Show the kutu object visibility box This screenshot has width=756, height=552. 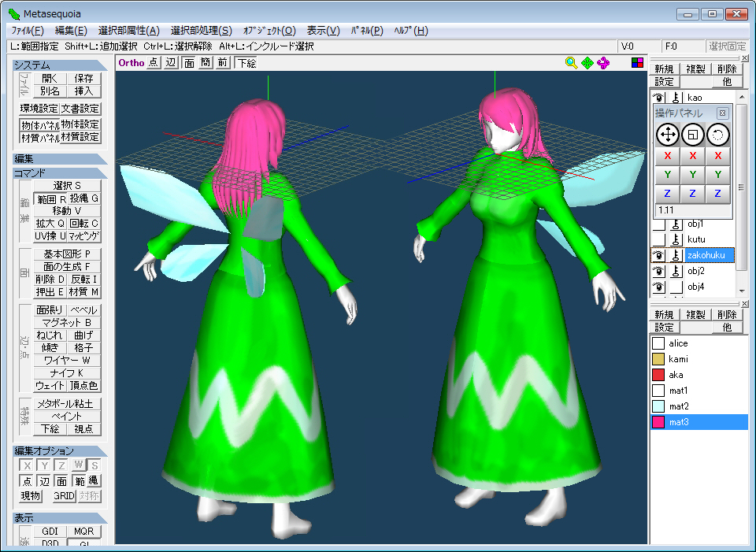pyautogui.click(x=658, y=239)
